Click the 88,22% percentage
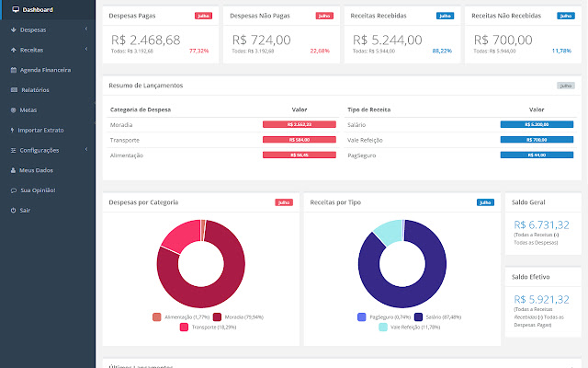This screenshot has height=368, width=588. 442,52
